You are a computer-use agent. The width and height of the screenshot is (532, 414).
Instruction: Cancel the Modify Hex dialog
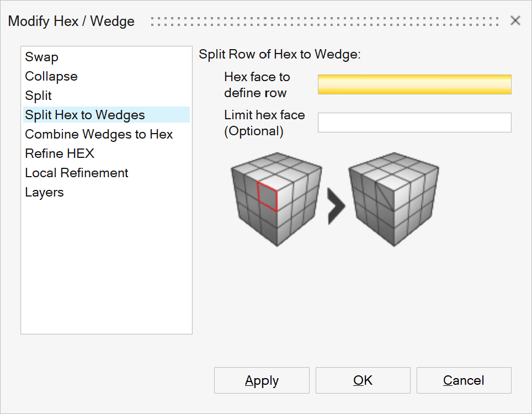[x=464, y=380]
